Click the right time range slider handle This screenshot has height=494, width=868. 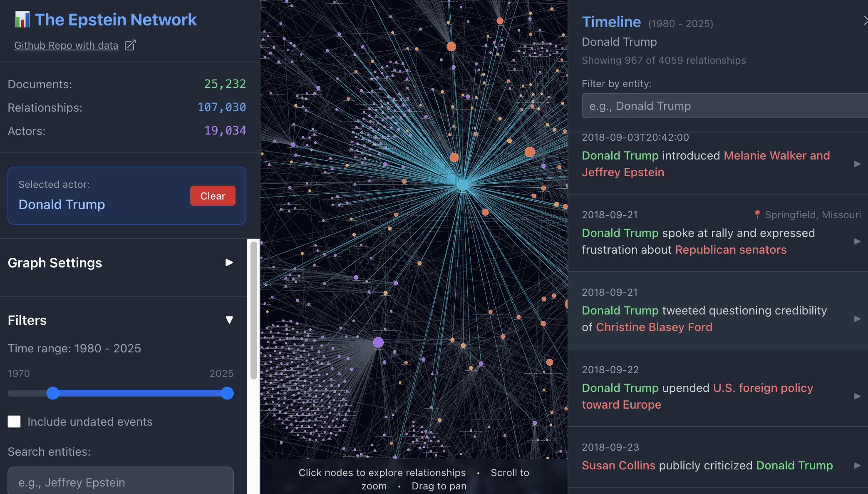point(227,393)
